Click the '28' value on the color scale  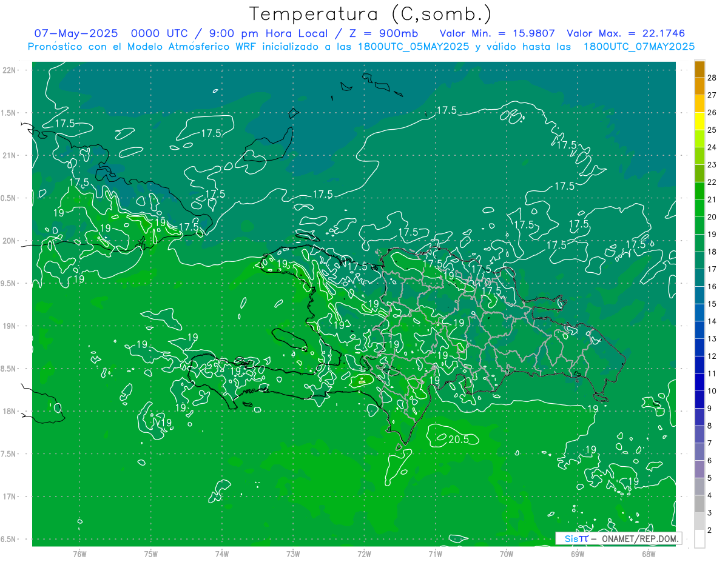(712, 78)
